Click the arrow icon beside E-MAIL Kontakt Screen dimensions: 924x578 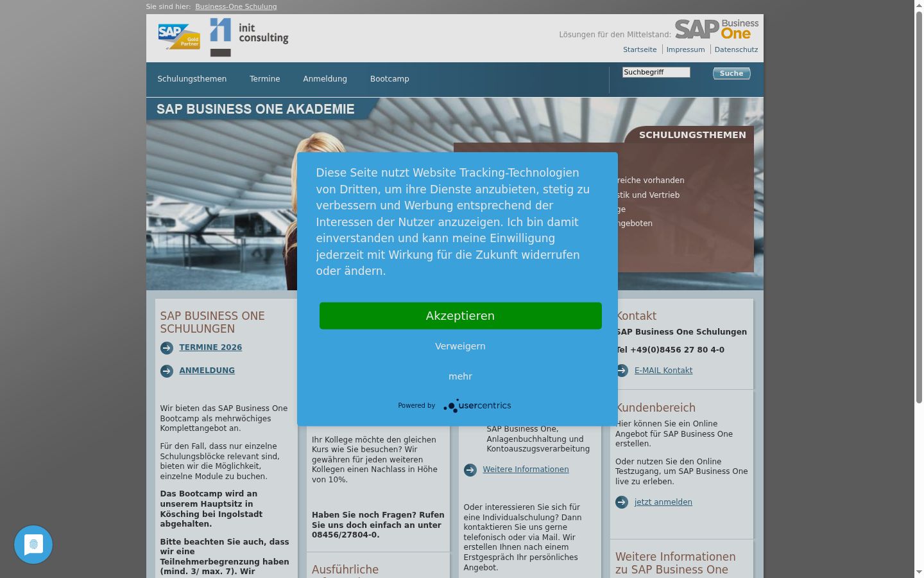pos(622,371)
